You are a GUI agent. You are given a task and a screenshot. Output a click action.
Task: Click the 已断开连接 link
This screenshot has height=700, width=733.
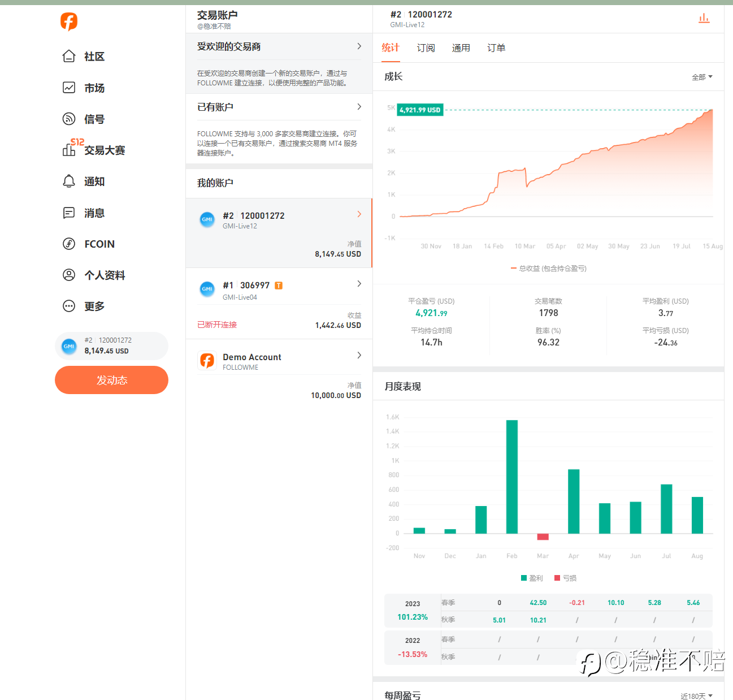(x=217, y=325)
